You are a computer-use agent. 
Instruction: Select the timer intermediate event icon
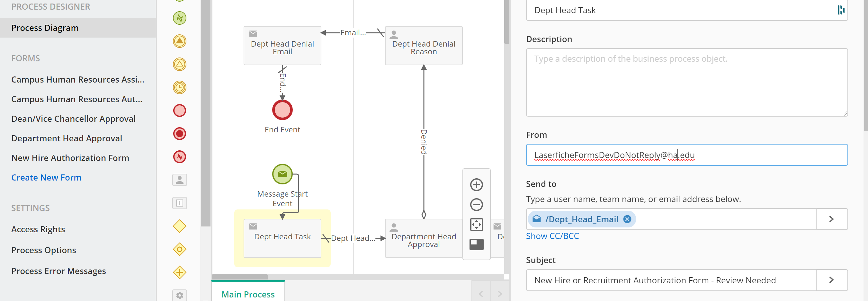(180, 87)
